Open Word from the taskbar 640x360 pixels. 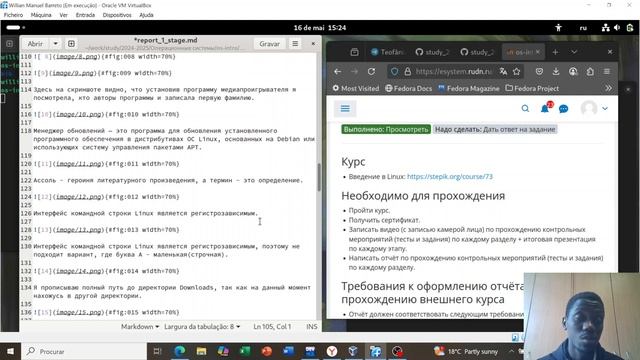coord(289,351)
